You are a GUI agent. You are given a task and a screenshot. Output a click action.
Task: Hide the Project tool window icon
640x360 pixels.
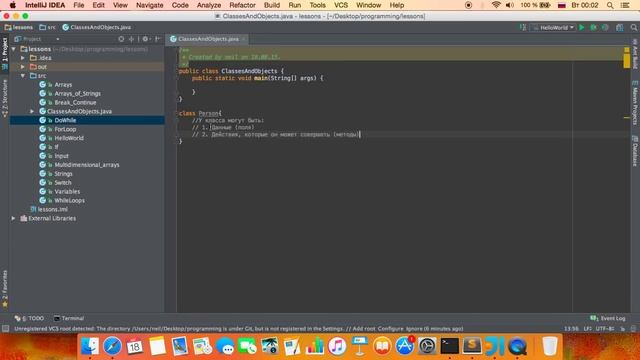pyautogui.click(x=158, y=39)
